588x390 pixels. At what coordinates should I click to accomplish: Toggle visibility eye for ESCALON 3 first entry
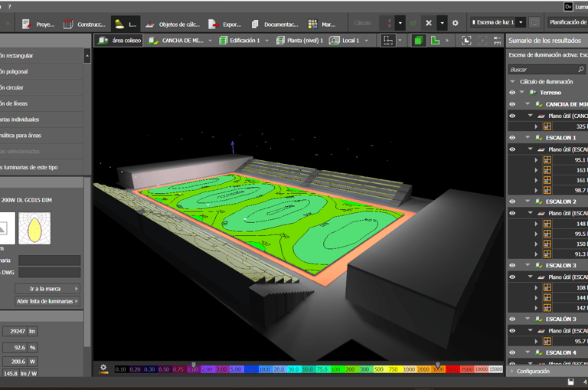point(512,265)
